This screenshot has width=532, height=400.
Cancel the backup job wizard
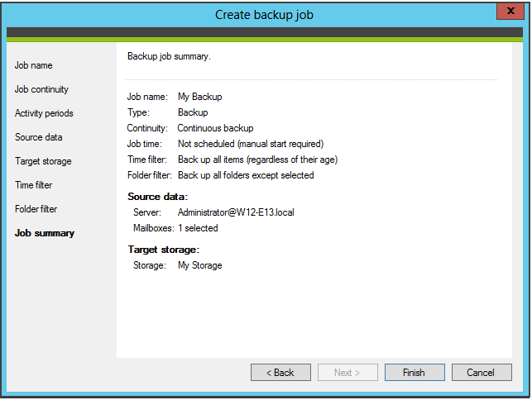481,373
